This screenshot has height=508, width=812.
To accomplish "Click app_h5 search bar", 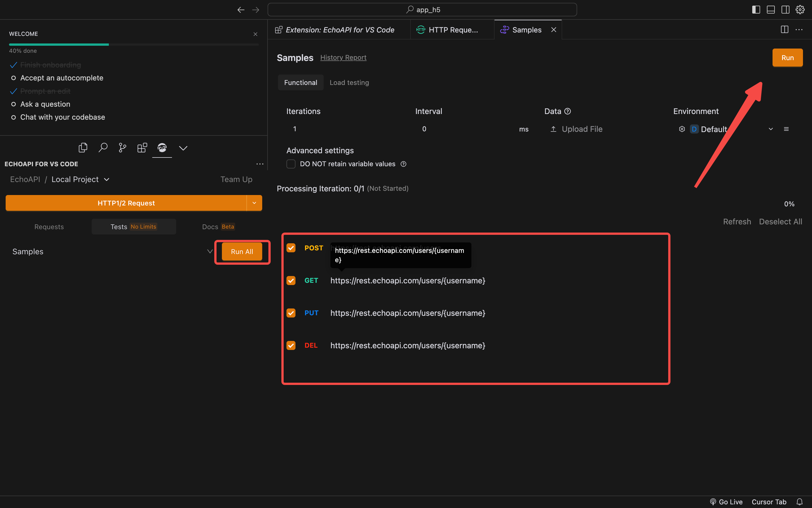I will click(422, 10).
